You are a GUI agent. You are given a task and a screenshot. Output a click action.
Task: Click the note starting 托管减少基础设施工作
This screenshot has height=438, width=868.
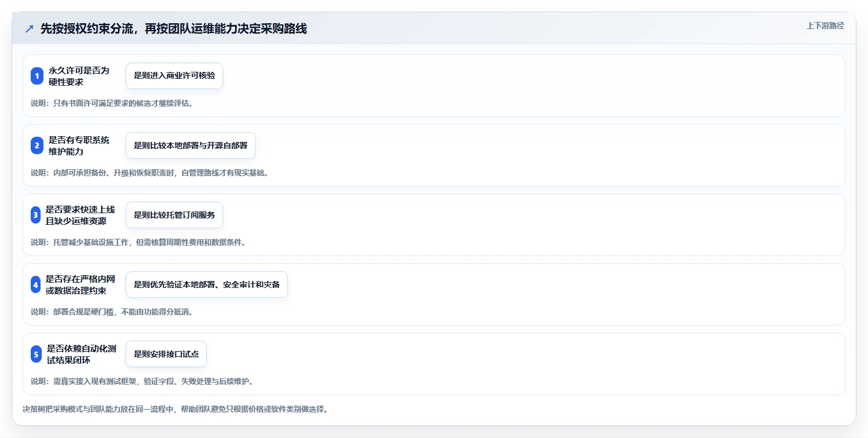(x=138, y=242)
